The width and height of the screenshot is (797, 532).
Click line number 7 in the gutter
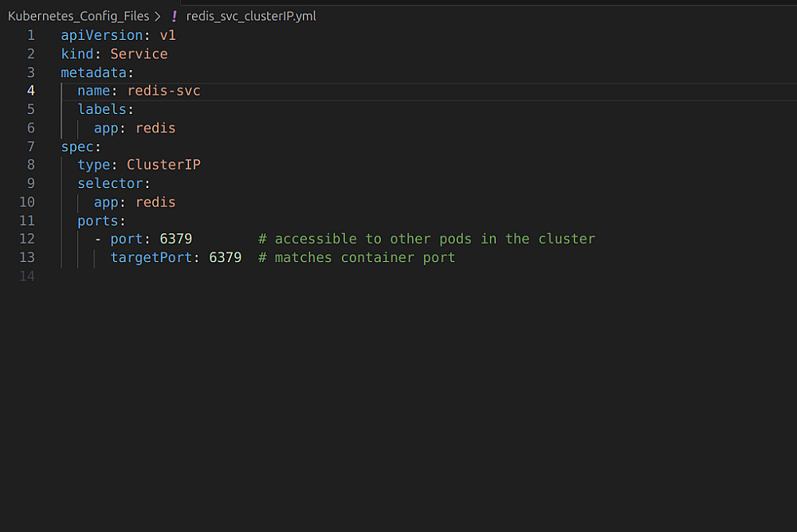[x=31, y=147]
